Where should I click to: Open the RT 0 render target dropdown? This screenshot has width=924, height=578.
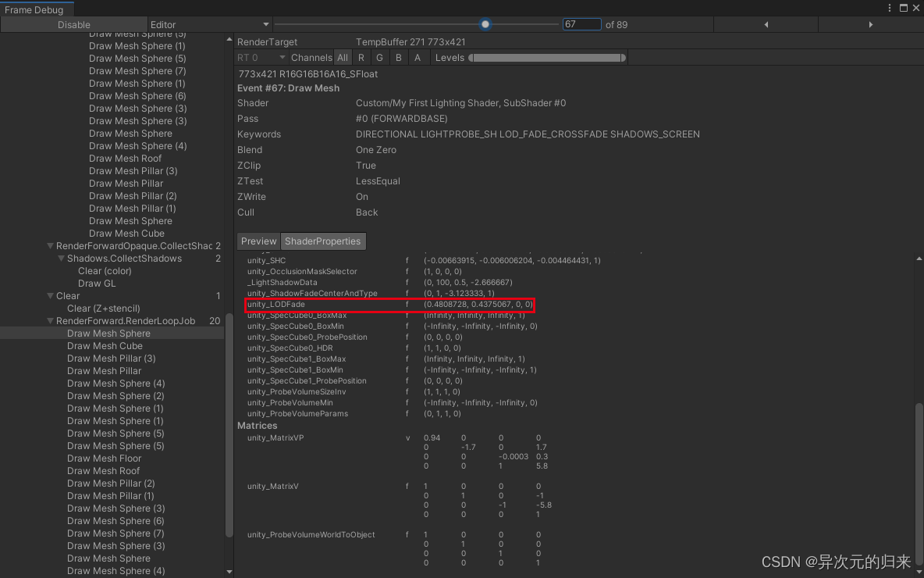[261, 57]
